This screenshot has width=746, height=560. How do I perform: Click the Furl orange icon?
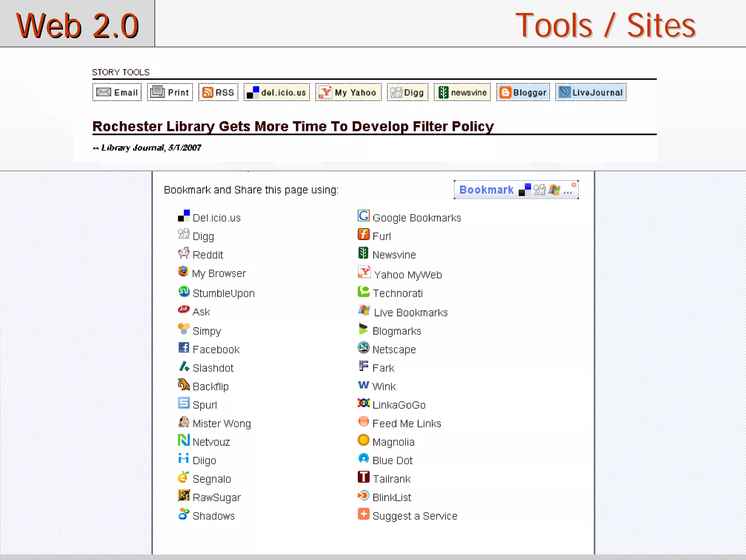pyautogui.click(x=363, y=235)
